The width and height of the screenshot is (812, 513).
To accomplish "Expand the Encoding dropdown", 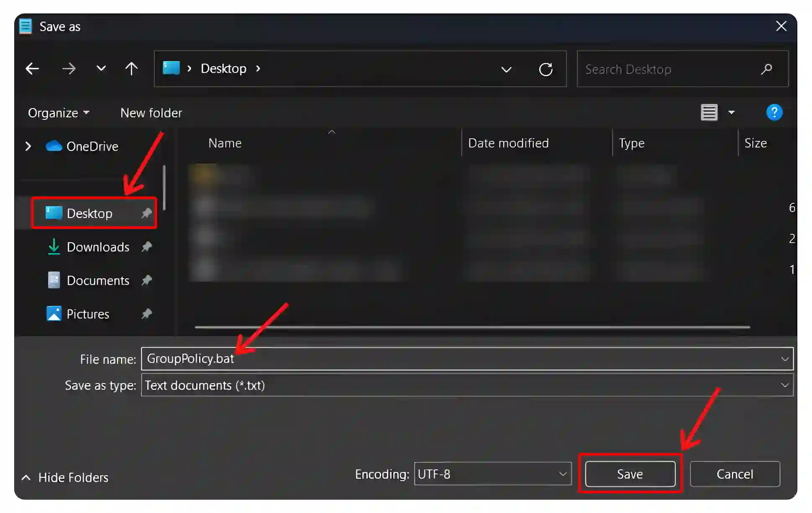I will coord(561,474).
